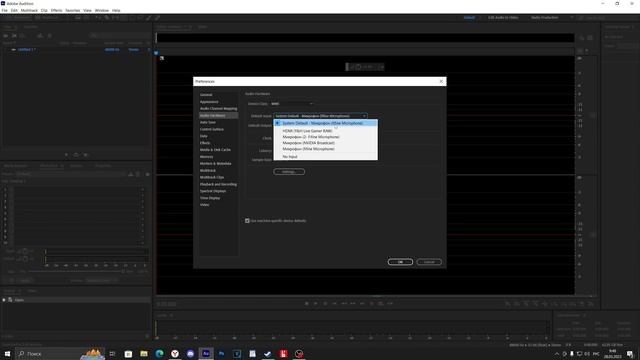Viewport: 640px width, 360px height.
Task: Collapse the Default Input combo box
Action: (320, 116)
